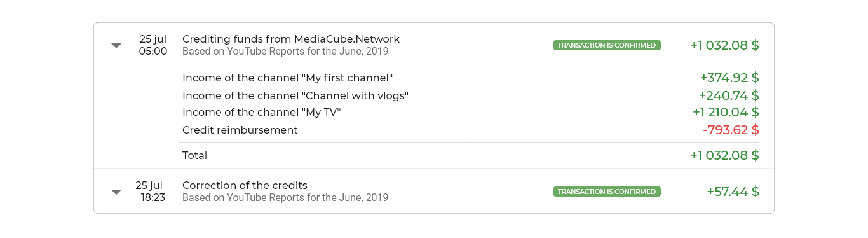Click the "Channel with vlogs" income row

[470, 95]
